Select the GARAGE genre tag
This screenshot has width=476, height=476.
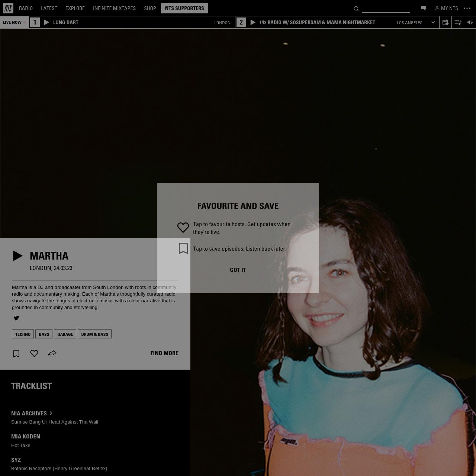(65, 334)
